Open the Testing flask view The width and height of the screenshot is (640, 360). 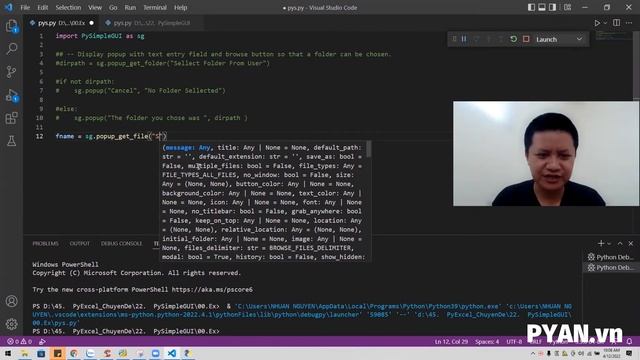pyautogui.click(x=11, y=141)
